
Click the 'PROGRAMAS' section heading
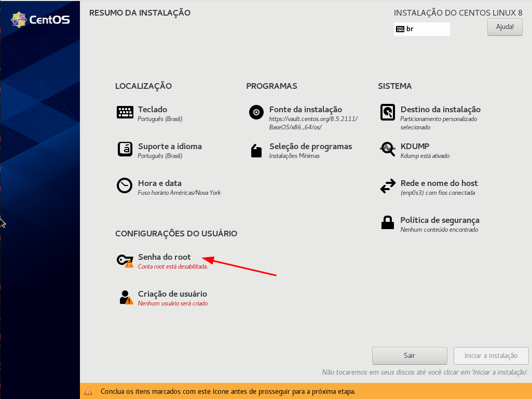[x=271, y=86]
